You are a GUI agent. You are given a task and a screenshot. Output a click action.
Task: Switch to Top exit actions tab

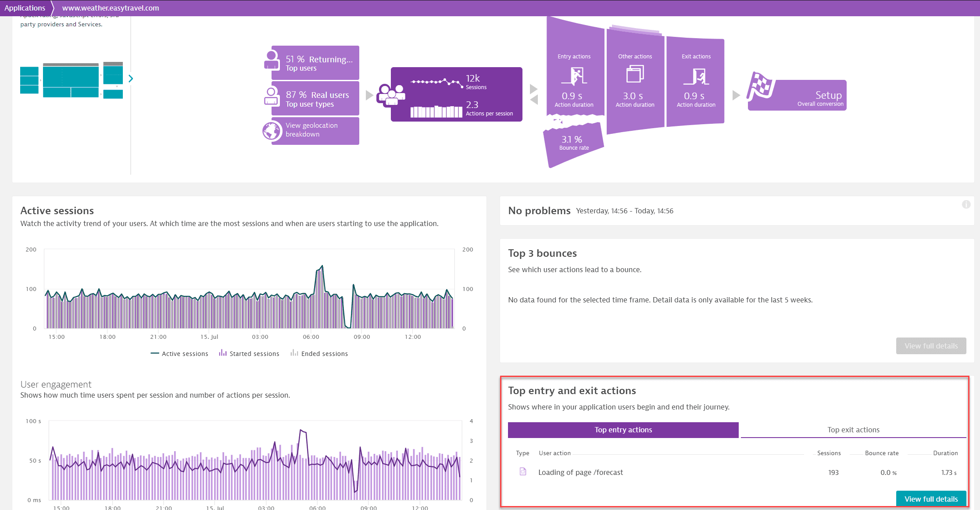click(x=851, y=429)
